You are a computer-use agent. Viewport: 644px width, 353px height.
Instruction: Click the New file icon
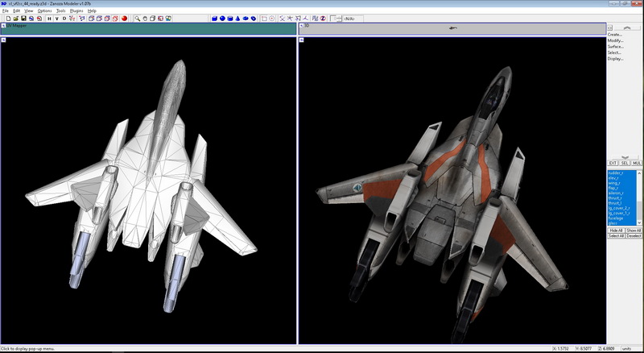click(x=8, y=19)
